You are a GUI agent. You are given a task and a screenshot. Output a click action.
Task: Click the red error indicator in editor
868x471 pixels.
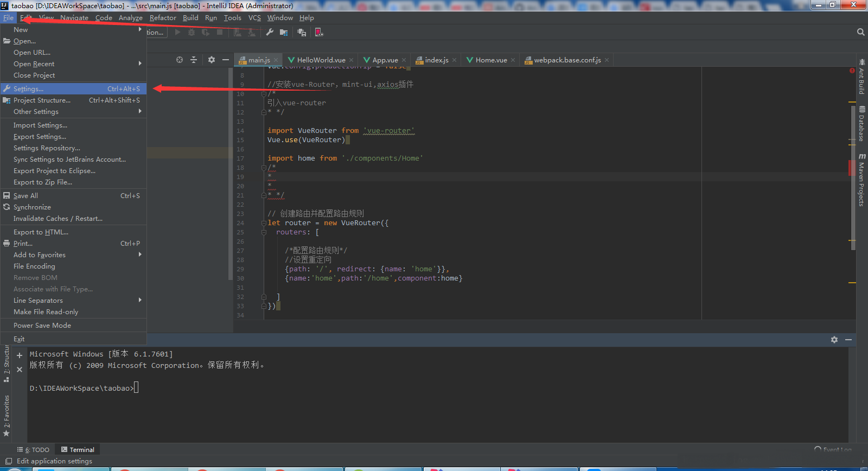click(852, 71)
